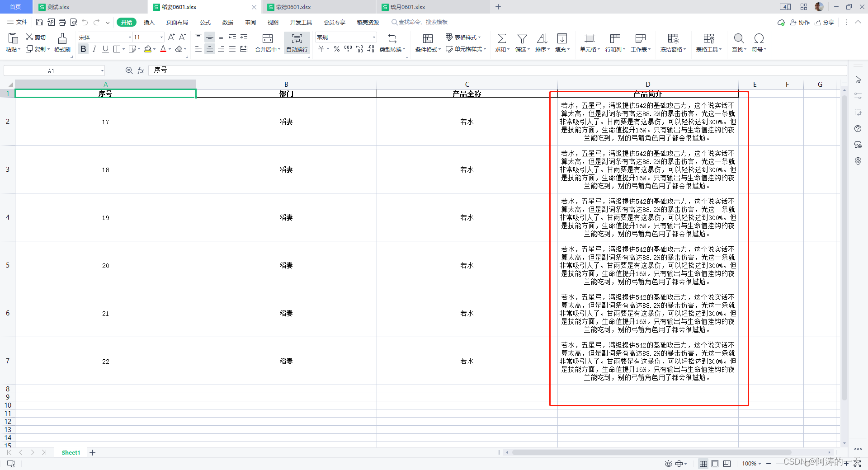Open the File (文件) menu
The height and width of the screenshot is (470, 868).
18,22
